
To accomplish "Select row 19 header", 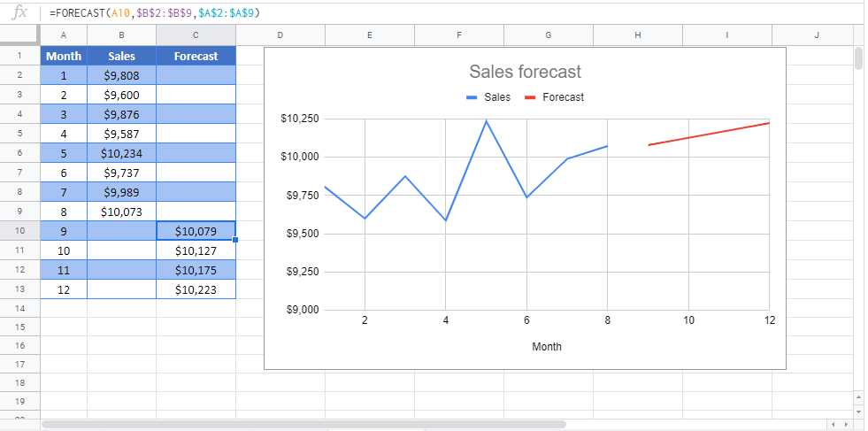I will pos(19,401).
